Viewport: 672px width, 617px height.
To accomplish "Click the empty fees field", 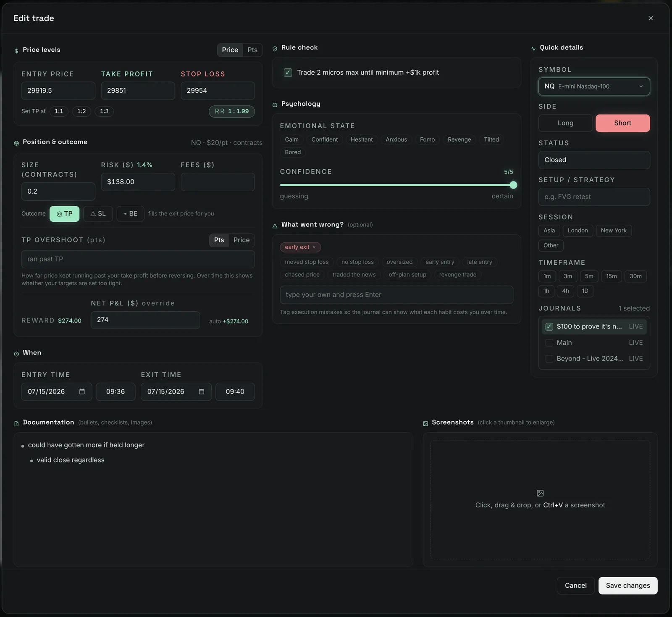I will point(218,182).
